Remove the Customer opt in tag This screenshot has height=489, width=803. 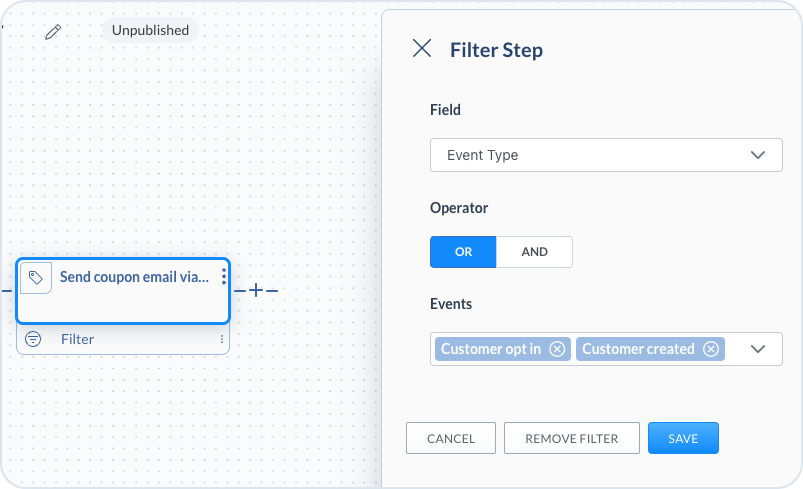[x=557, y=349]
